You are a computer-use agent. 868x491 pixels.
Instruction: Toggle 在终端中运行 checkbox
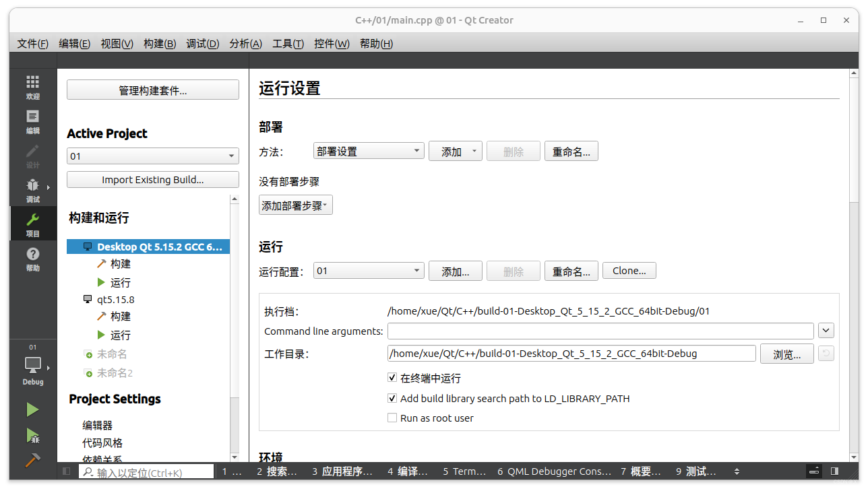coord(392,379)
